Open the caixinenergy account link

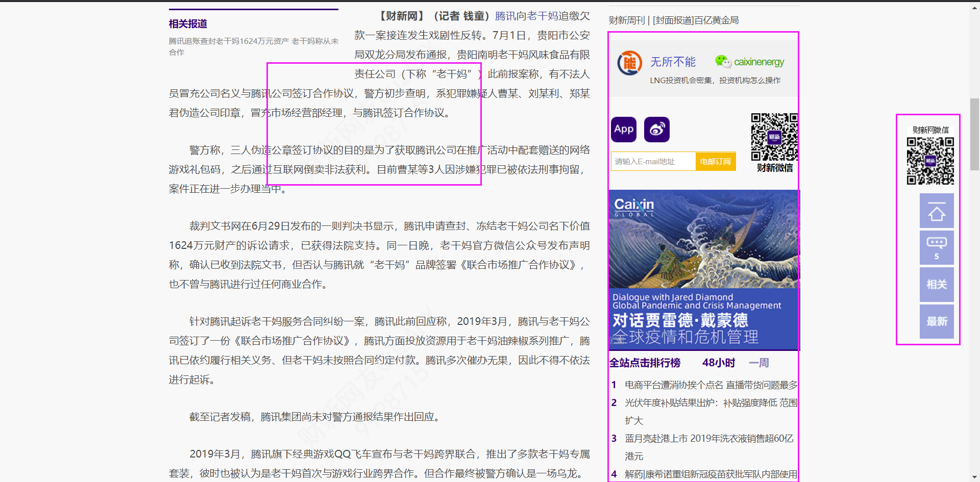[x=759, y=62]
